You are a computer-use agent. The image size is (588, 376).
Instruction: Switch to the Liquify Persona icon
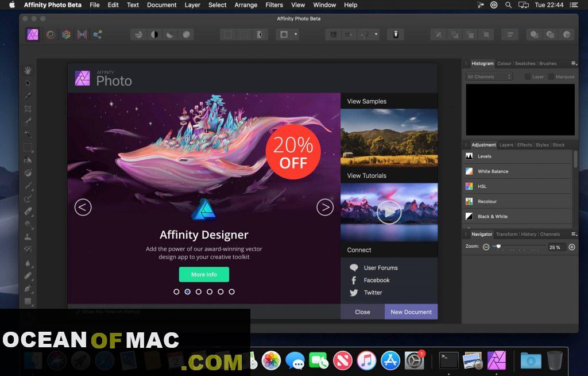[x=51, y=34]
